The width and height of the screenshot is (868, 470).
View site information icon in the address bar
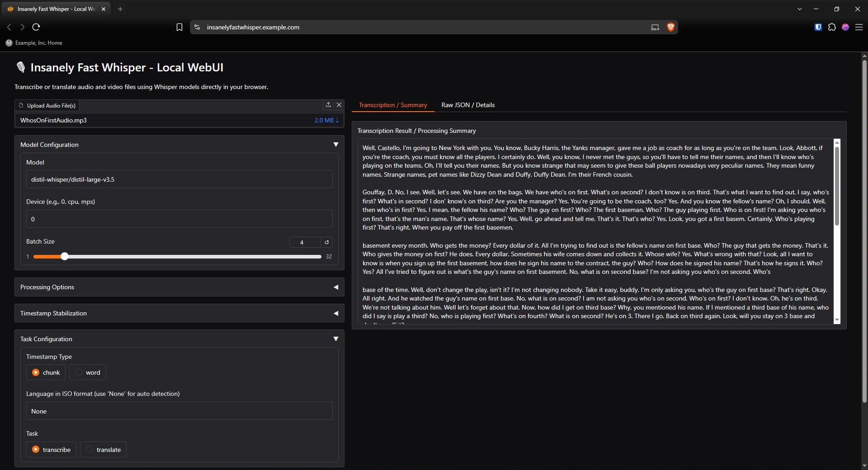point(197,27)
